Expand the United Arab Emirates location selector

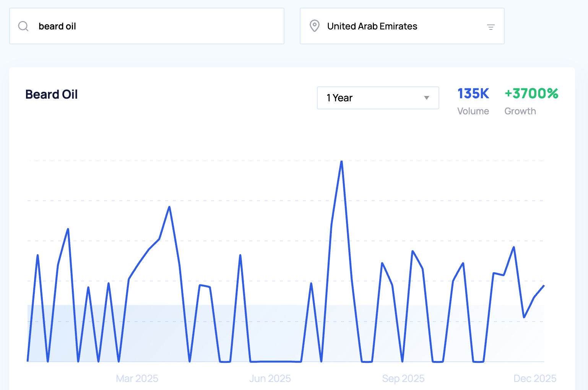click(x=401, y=26)
